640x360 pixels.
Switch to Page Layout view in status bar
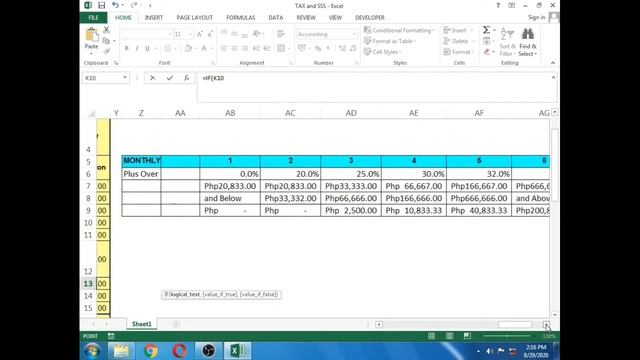(449, 336)
